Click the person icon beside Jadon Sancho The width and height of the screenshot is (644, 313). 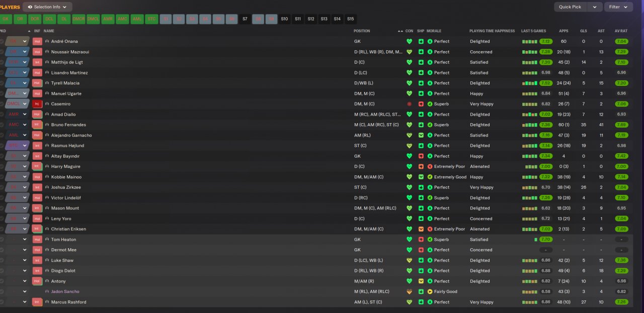tap(47, 291)
